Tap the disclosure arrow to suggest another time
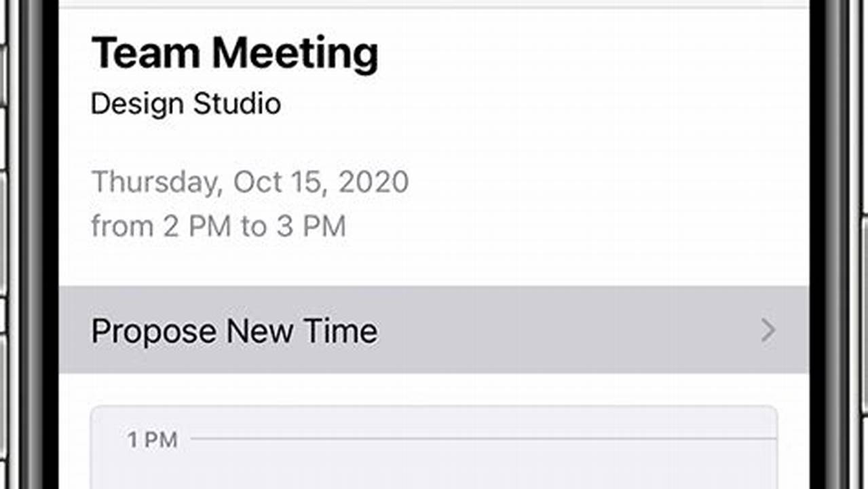Viewport: 868px width, 489px height. click(768, 331)
